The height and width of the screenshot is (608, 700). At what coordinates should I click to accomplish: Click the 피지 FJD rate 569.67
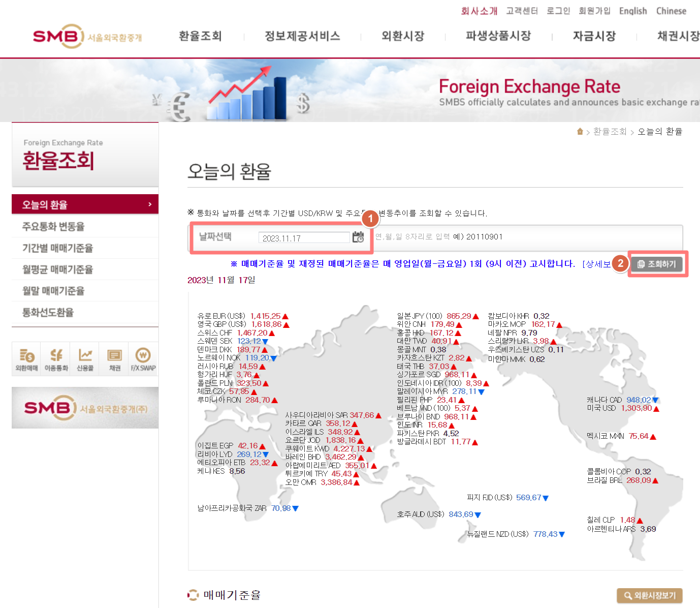click(x=528, y=498)
